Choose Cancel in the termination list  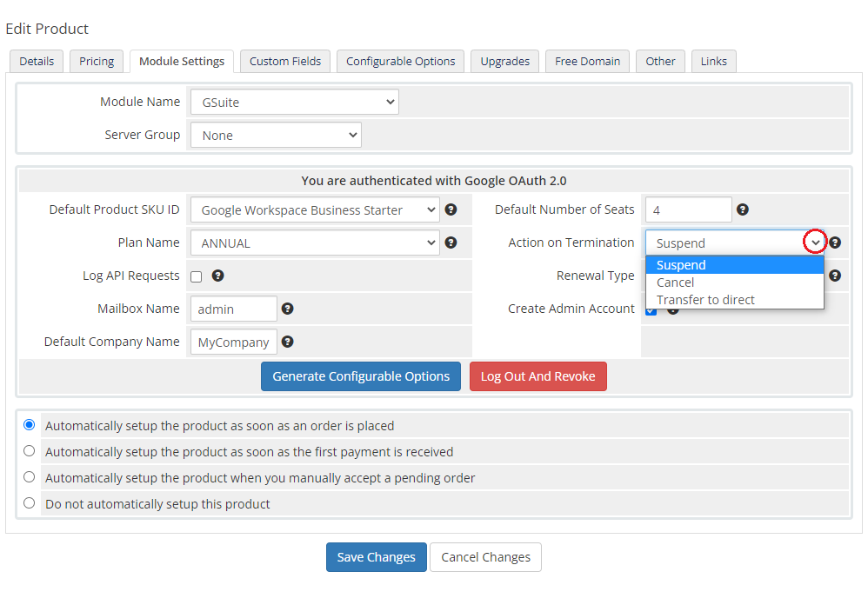[x=735, y=283]
